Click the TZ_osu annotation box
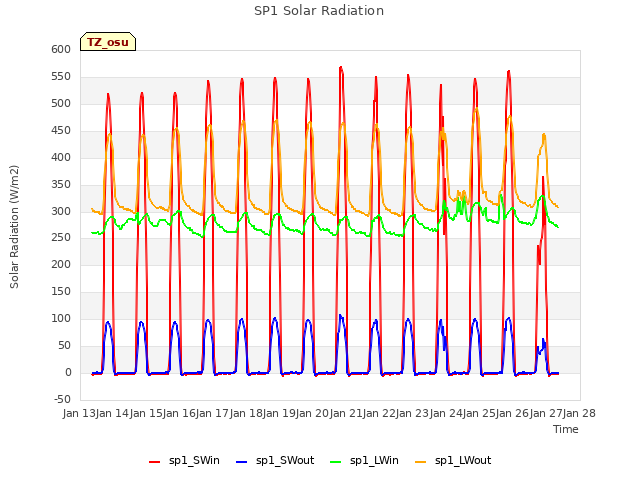Screen dimensions: 640x480 (108, 42)
